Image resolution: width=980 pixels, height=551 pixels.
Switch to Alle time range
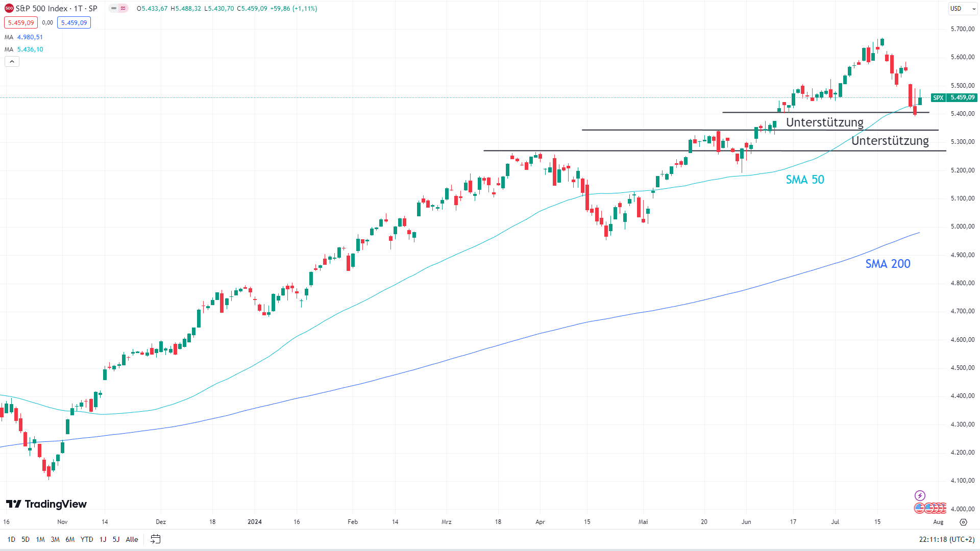[x=132, y=539]
